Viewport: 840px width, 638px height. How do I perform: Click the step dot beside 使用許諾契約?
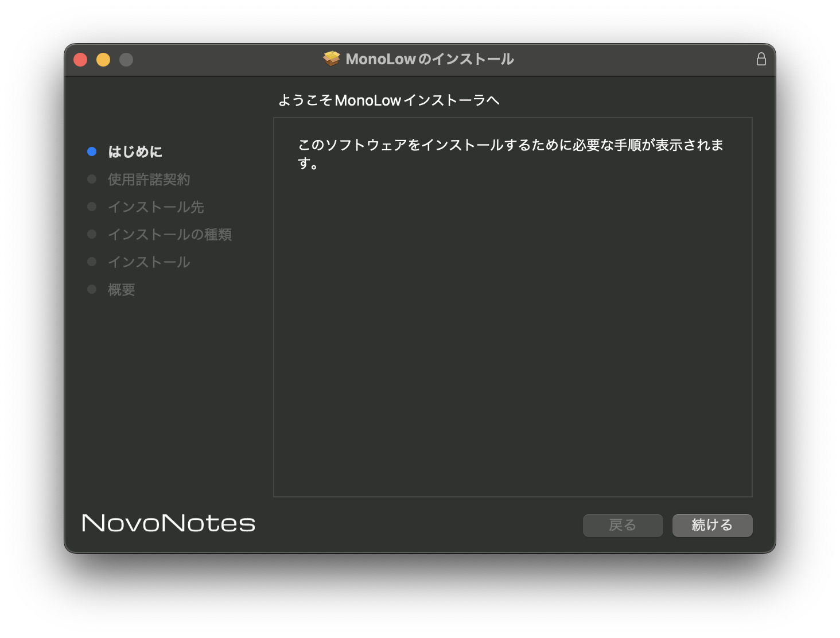92,178
